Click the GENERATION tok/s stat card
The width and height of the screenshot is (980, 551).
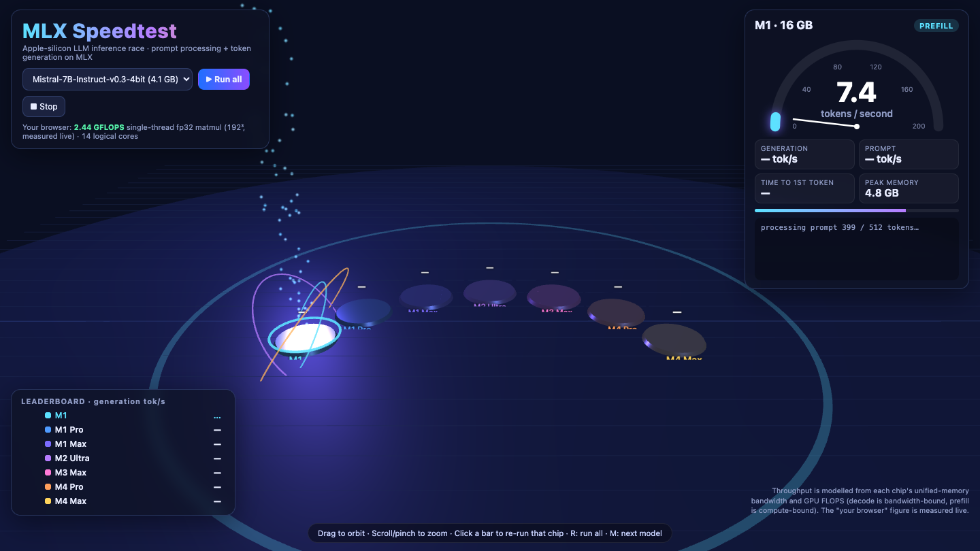click(x=804, y=154)
